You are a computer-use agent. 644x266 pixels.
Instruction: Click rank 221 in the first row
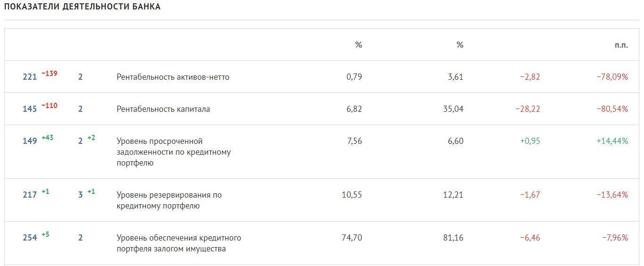[30, 77]
